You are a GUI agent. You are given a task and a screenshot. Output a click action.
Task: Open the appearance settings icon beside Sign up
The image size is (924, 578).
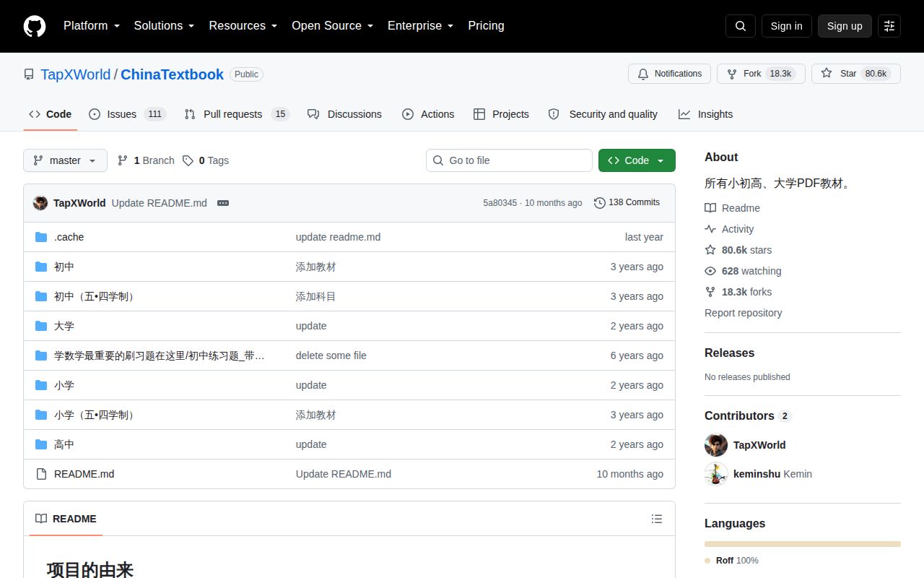click(x=889, y=26)
